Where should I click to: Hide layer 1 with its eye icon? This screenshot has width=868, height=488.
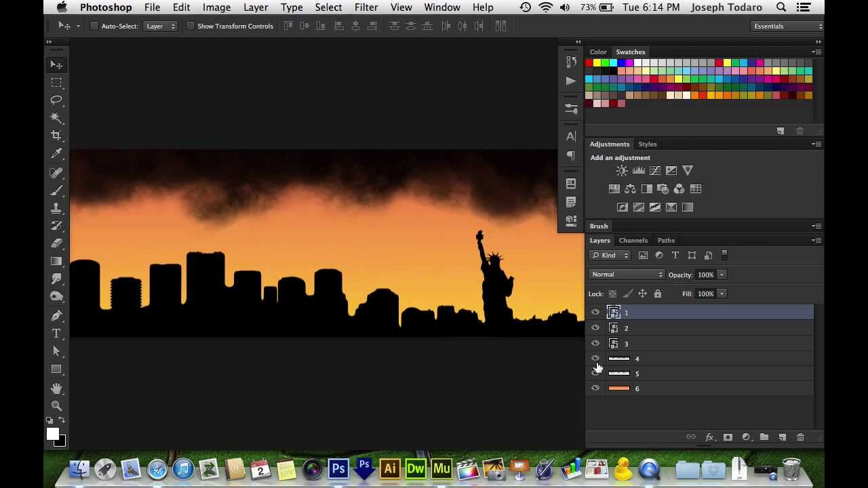click(595, 312)
